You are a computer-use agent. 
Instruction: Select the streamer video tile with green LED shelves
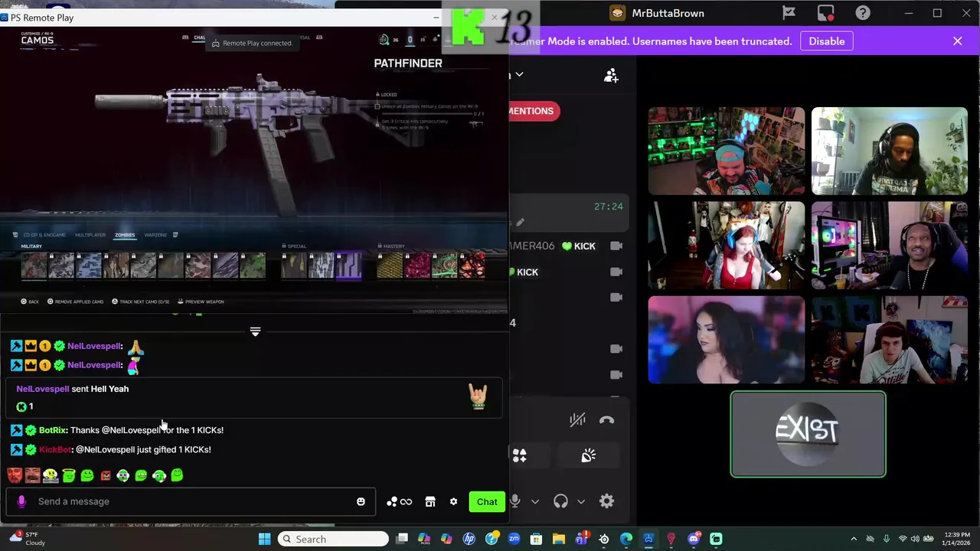tap(727, 151)
